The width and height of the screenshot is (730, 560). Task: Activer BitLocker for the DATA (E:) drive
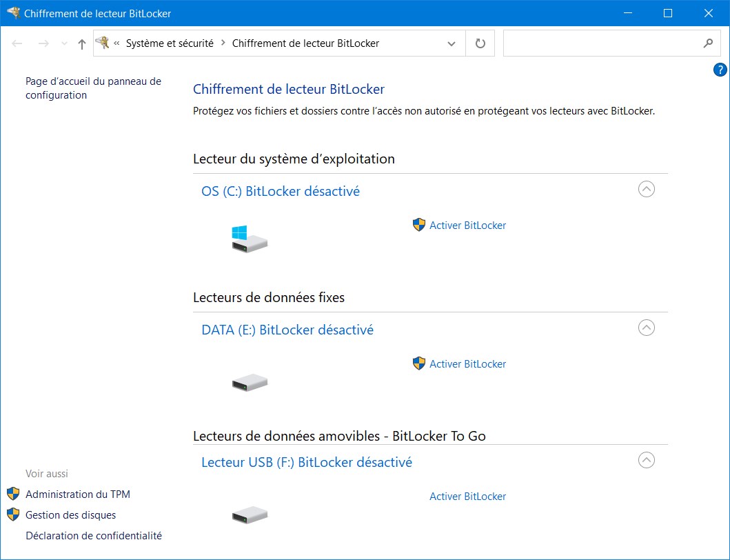(x=467, y=364)
